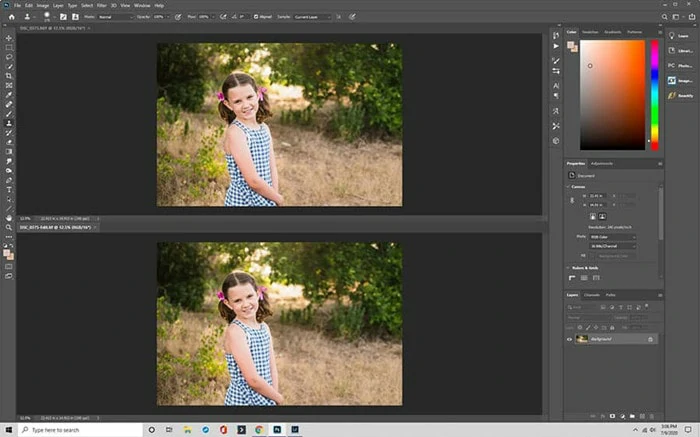Open the Brush Settings panel from options bar

point(63,17)
